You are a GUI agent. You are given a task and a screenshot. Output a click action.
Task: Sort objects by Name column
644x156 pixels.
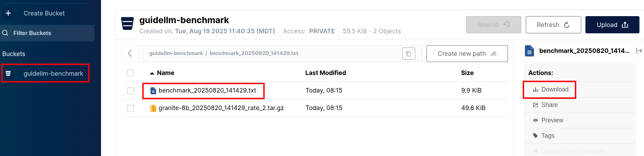[x=165, y=73]
